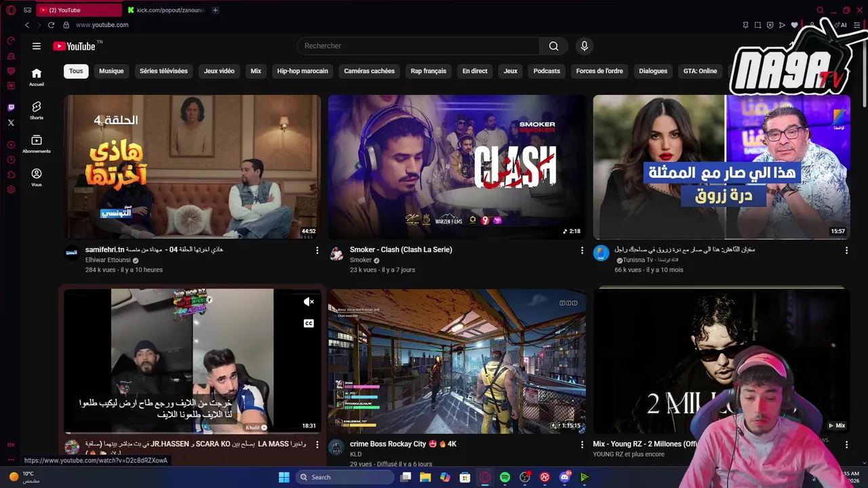Image resolution: width=868 pixels, height=488 pixels.
Task: Open Smoker - Clash (Clash La Serie) title
Action: tap(401, 249)
